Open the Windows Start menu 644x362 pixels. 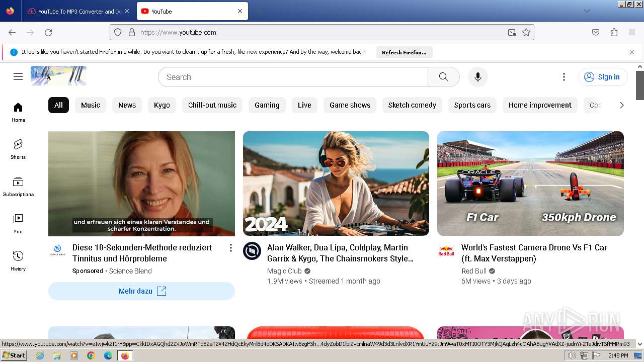[14, 355]
